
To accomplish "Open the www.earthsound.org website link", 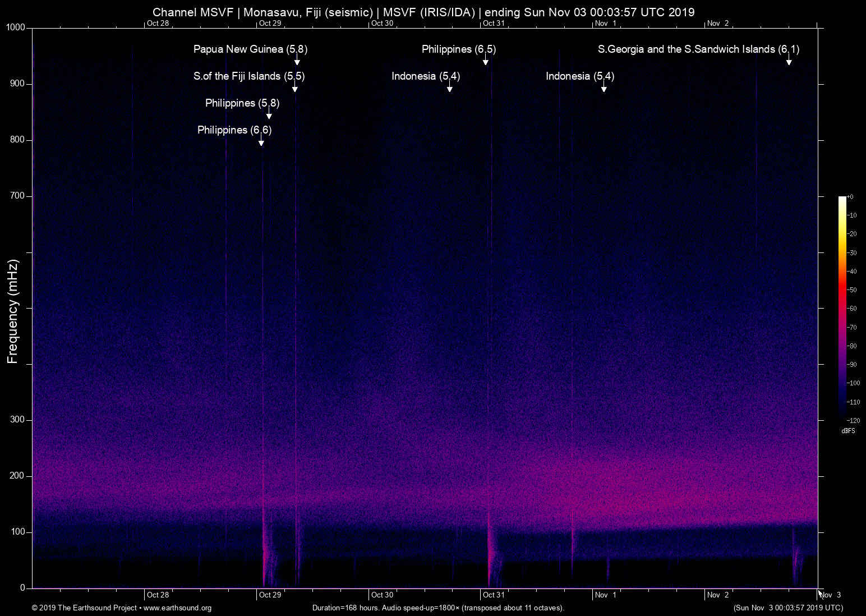I will point(178,608).
